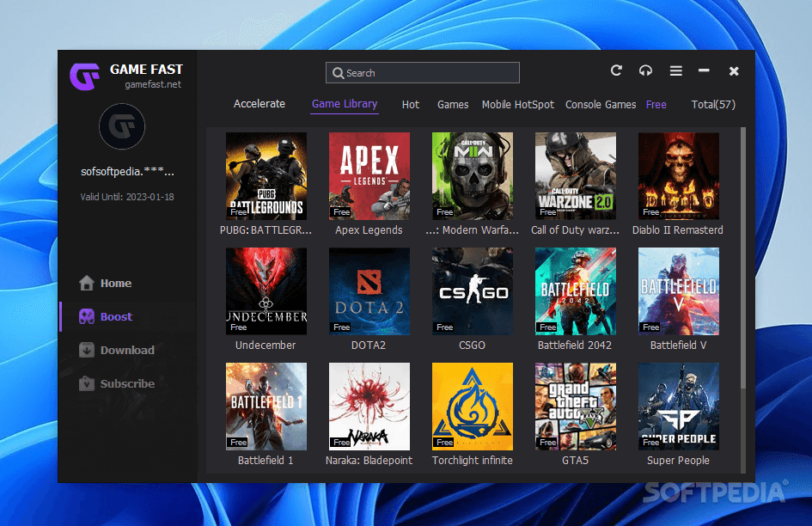Show the Total(57) games list

click(x=713, y=105)
